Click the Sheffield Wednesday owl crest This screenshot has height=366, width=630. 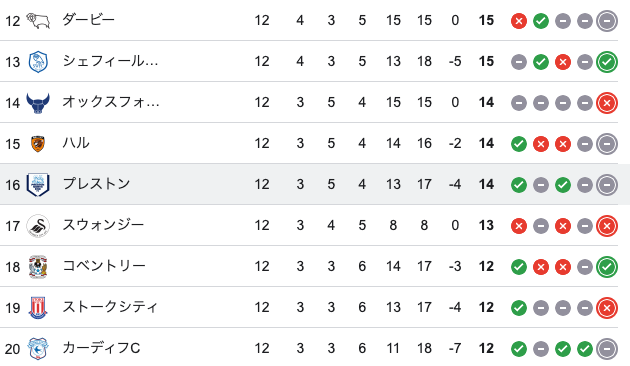[x=38, y=61]
